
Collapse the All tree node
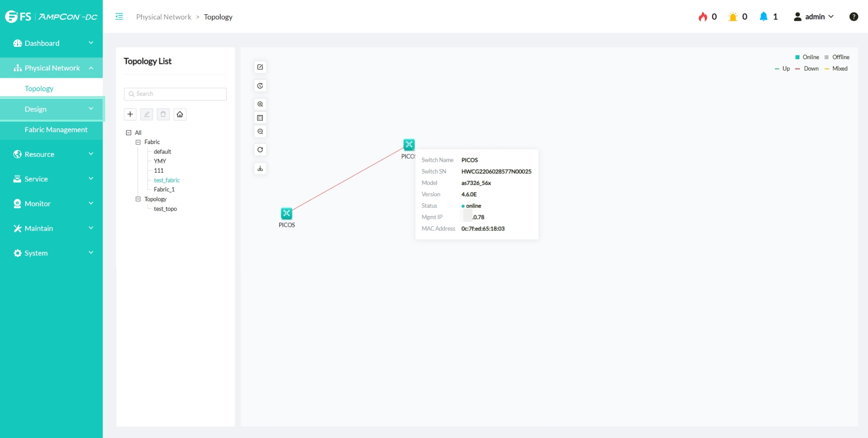[x=129, y=133]
